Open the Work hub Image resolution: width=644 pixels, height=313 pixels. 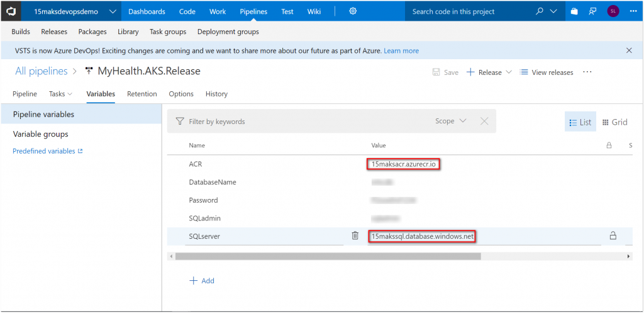coord(218,11)
